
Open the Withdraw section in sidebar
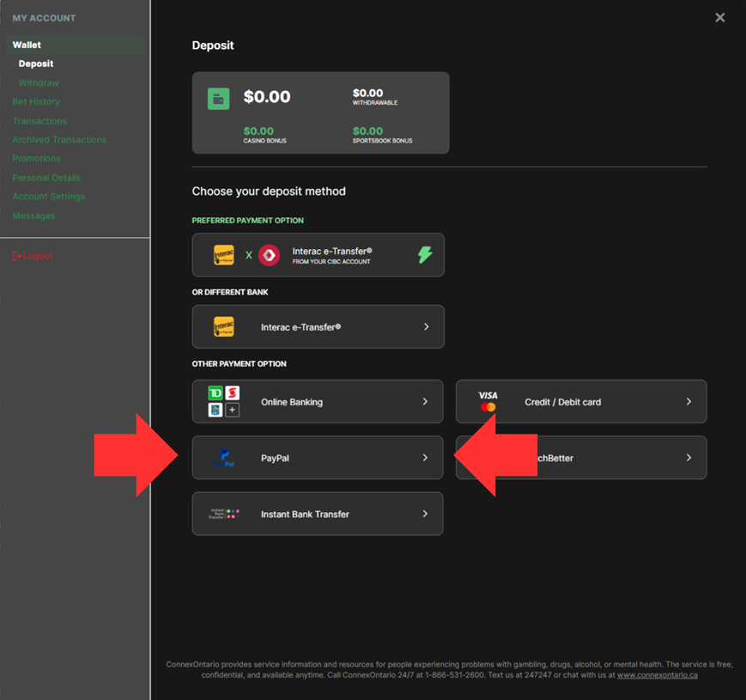pos(39,83)
